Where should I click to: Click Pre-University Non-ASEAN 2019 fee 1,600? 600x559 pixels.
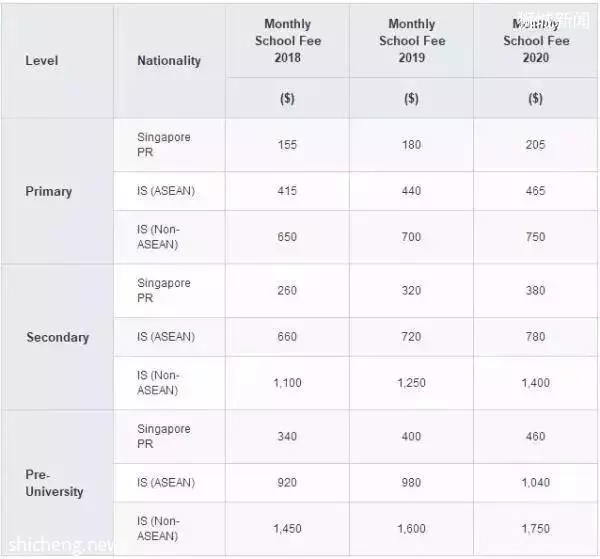(x=411, y=529)
